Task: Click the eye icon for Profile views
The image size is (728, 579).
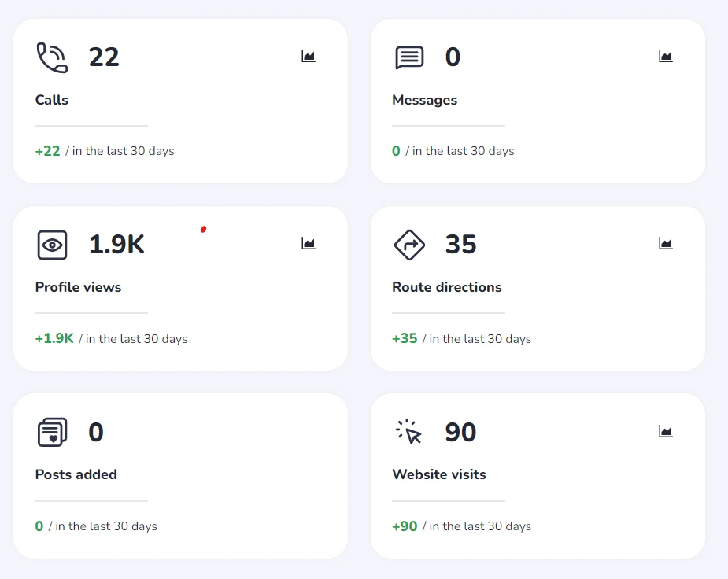Action: click(x=52, y=245)
